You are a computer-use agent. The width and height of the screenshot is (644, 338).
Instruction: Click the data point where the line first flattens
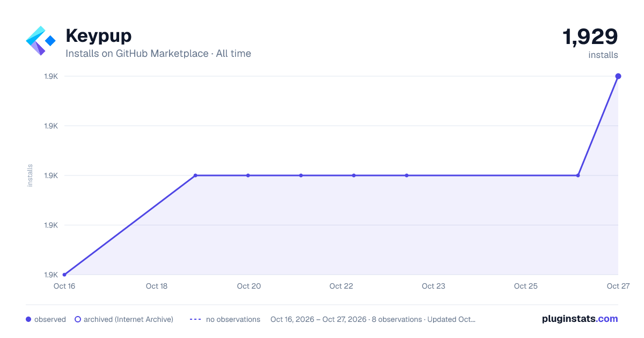[195, 175]
